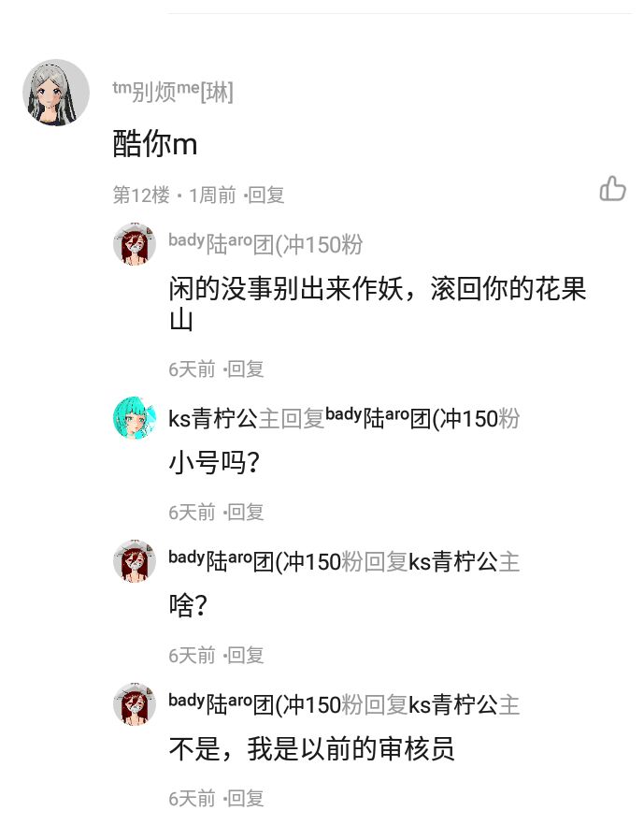Open username tm别烦me[琳] profile
644x825 pixels.
[173, 92]
